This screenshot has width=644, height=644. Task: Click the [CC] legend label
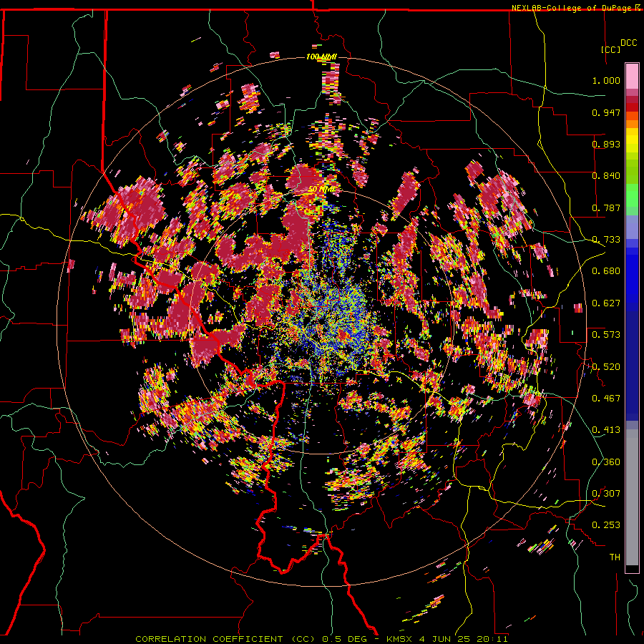pos(610,49)
